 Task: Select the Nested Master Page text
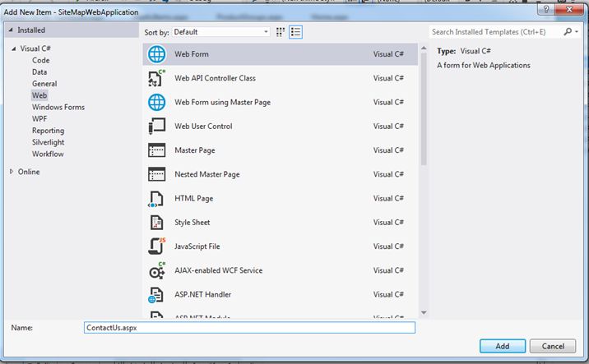[207, 174]
